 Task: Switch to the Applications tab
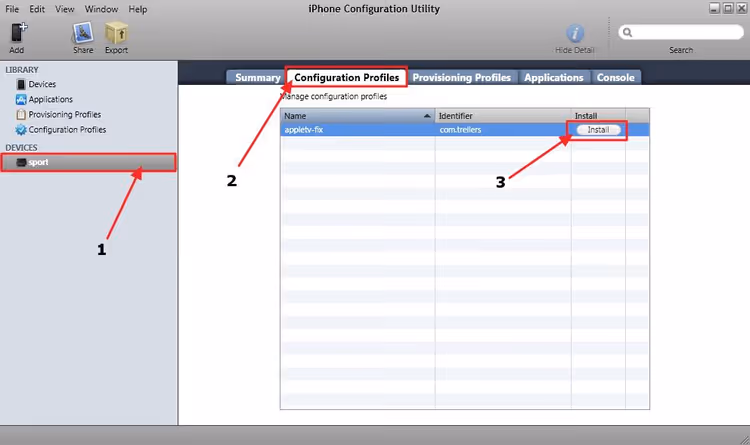[x=554, y=78]
